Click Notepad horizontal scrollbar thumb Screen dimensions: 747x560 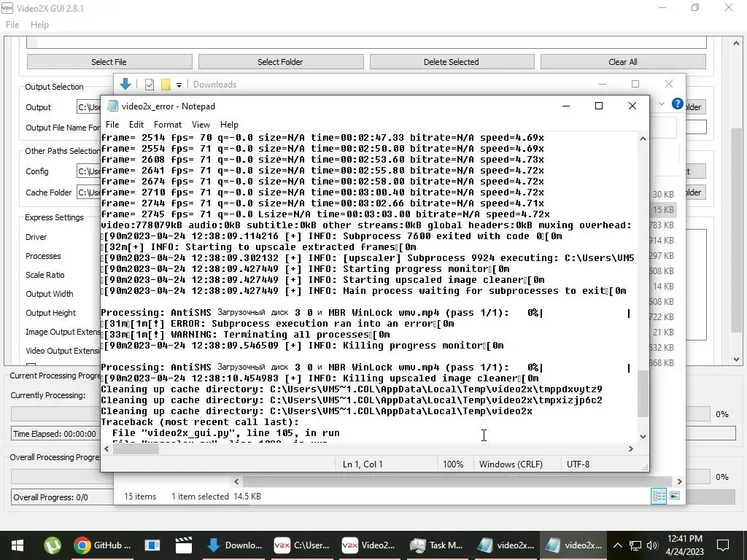point(136,448)
